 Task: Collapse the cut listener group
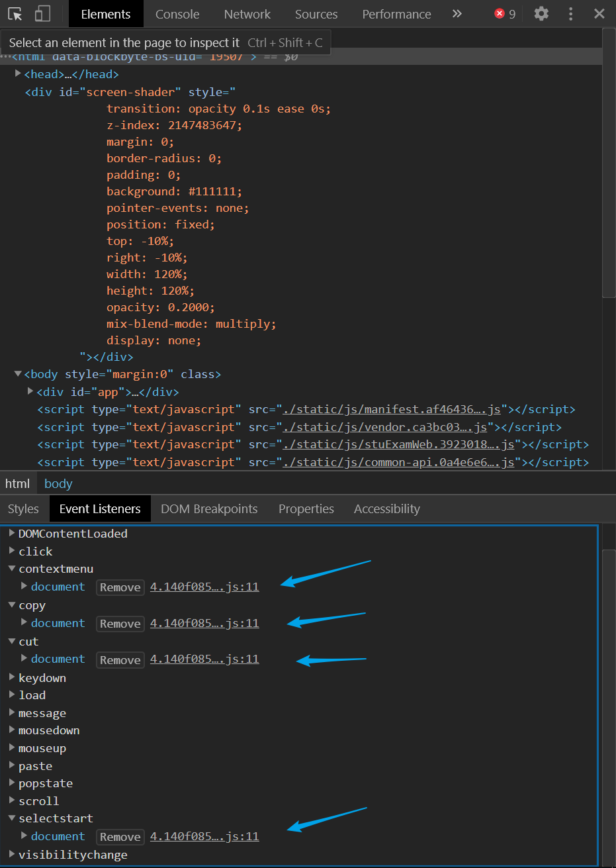point(12,641)
